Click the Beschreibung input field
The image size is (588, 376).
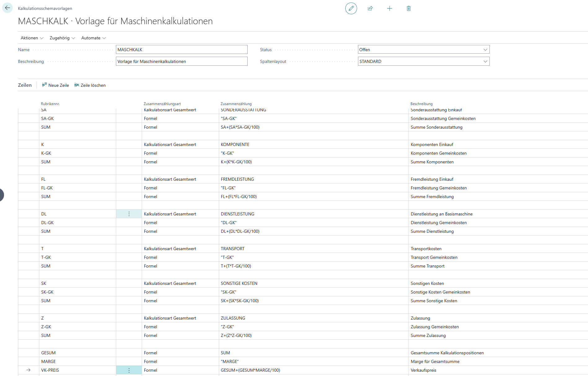[x=182, y=61]
